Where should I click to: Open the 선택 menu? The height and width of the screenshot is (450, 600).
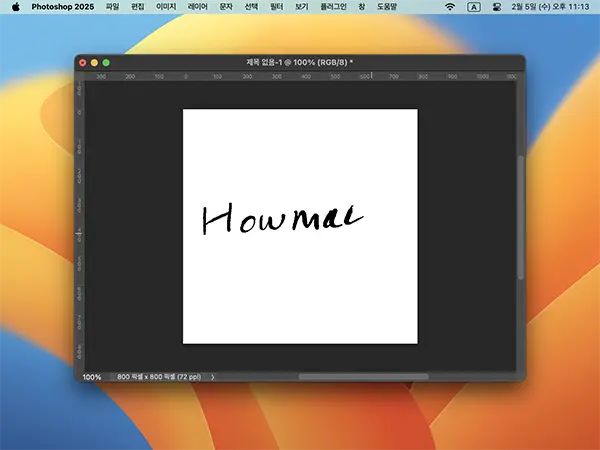251,7
